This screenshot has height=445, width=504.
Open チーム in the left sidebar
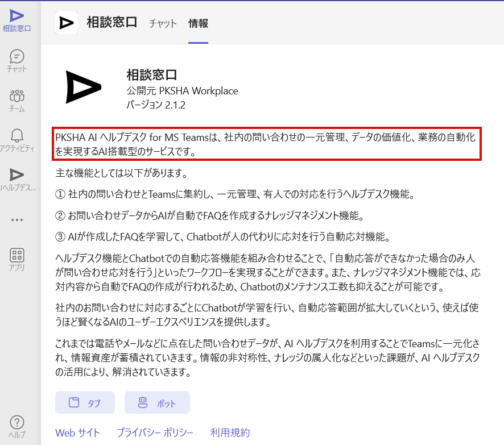pos(16,101)
